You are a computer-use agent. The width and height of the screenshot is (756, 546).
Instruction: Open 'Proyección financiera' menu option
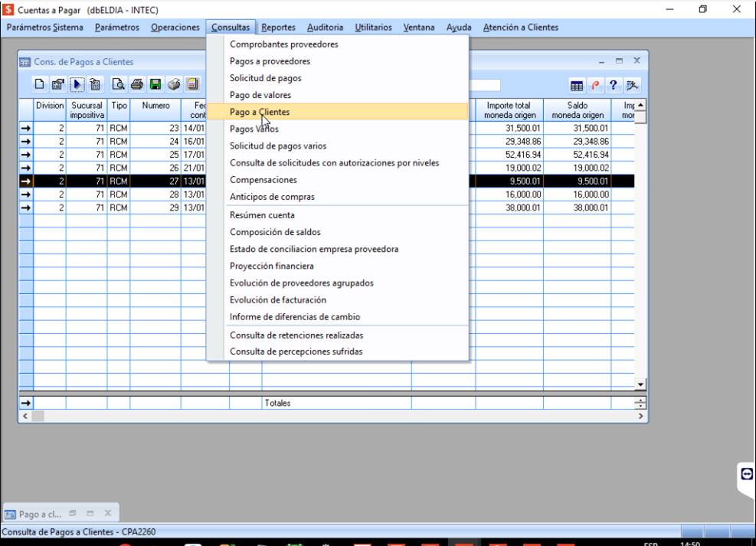click(x=271, y=266)
